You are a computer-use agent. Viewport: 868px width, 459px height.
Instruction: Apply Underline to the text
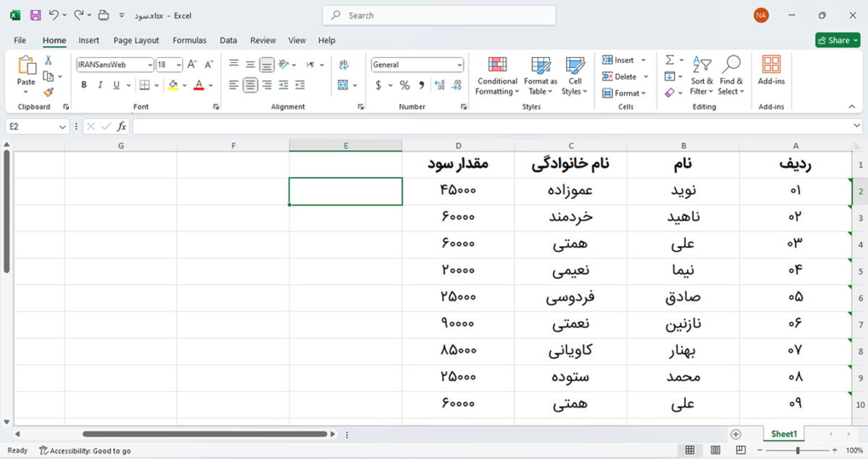[x=116, y=84]
